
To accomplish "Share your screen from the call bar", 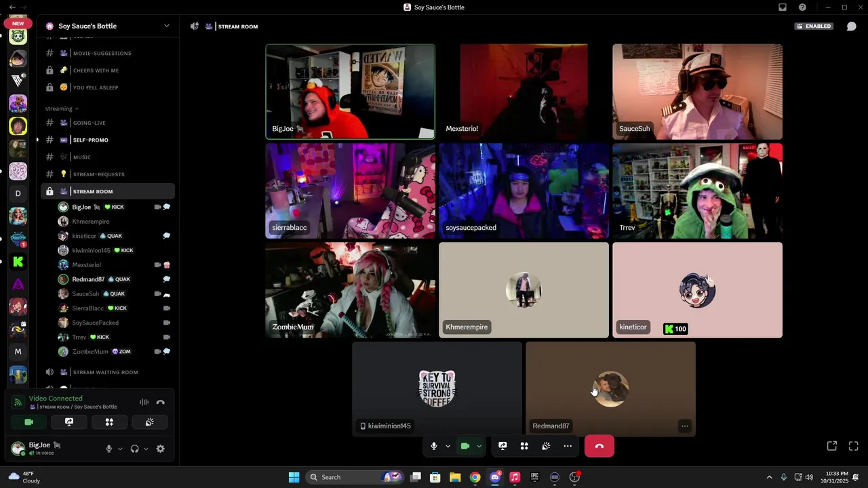I will point(502,446).
